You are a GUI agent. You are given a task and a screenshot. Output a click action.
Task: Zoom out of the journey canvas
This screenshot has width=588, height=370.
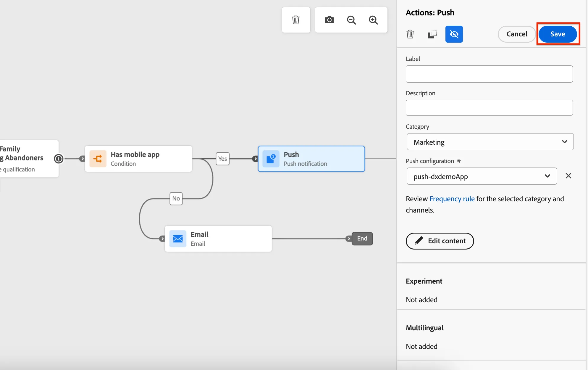coord(351,20)
